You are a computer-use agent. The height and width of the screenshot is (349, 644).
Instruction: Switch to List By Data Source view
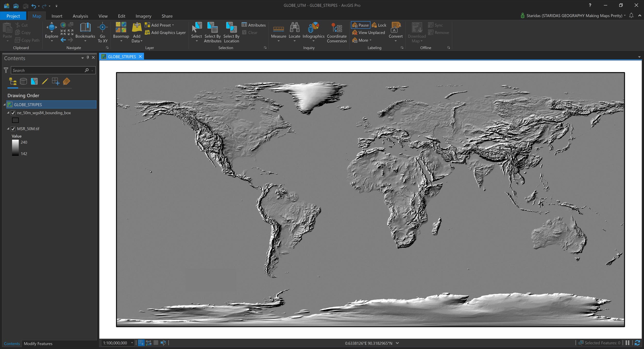(23, 82)
